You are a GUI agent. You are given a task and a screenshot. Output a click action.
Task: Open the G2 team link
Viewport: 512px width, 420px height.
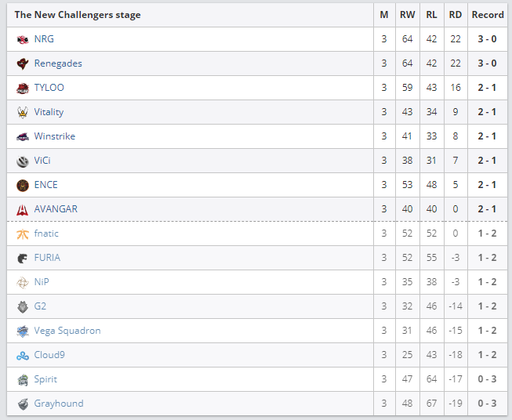[x=40, y=306]
